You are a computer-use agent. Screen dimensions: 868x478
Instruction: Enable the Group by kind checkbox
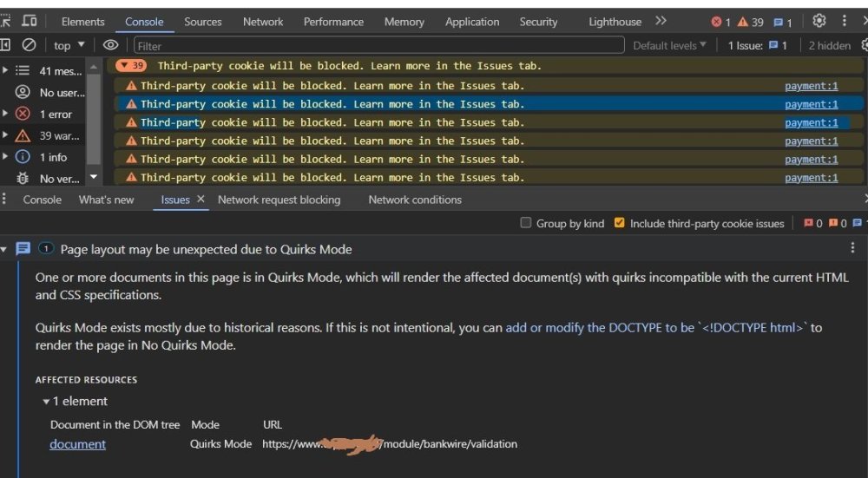pos(525,223)
